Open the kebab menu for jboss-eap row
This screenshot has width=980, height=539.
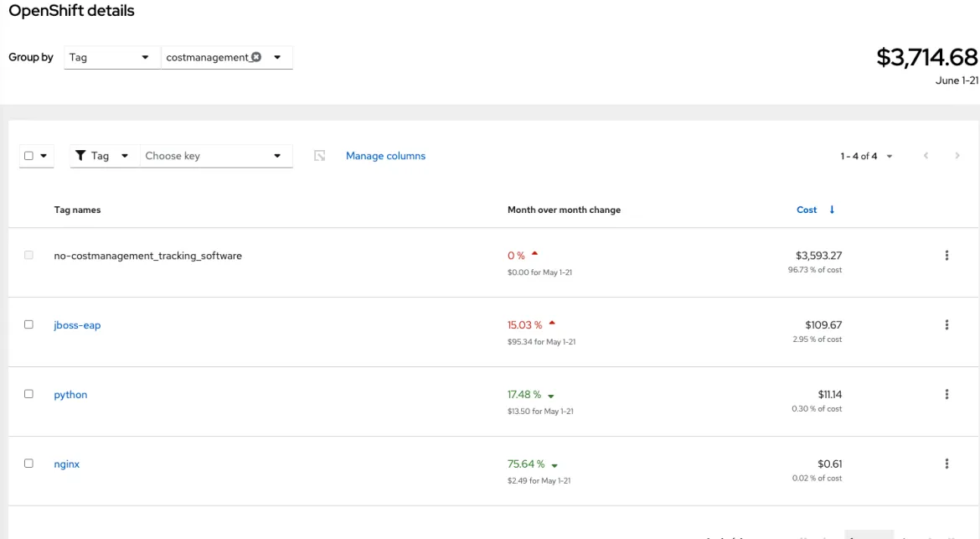click(946, 324)
